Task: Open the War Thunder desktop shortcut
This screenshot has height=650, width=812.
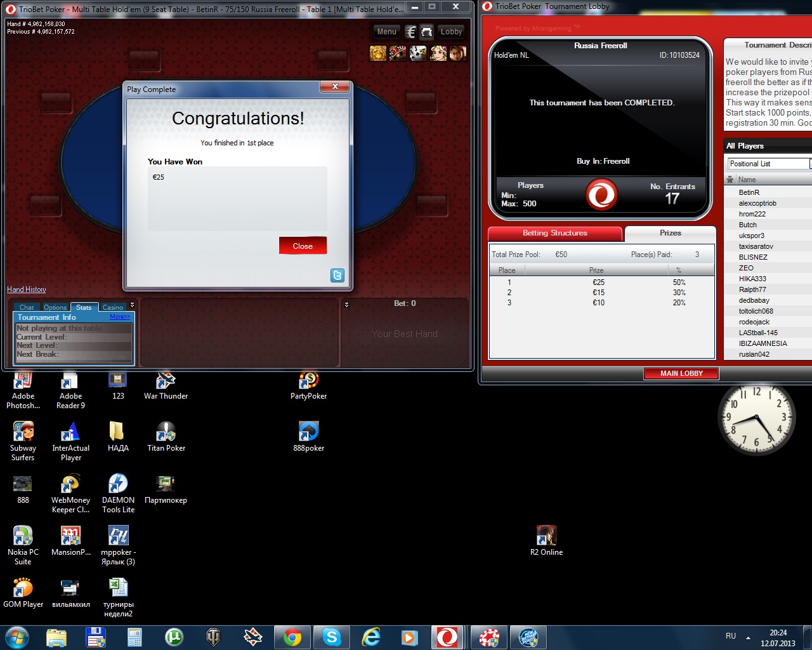Action: click(166, 386)
